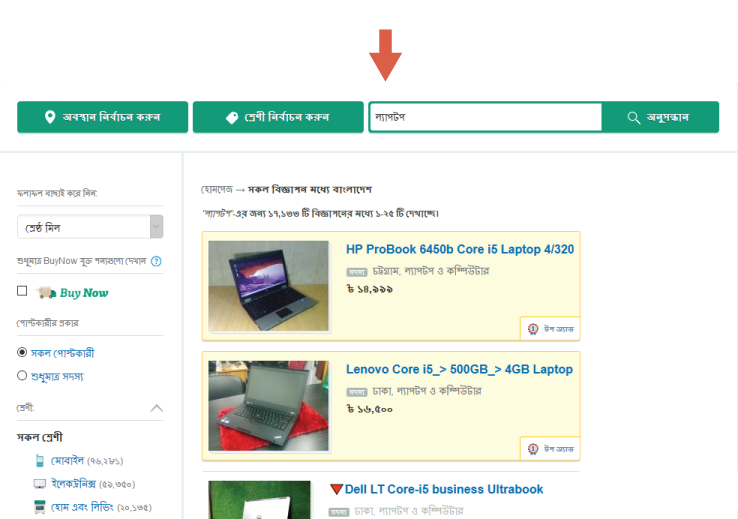
Task: Collapse the category section chevron
Action: [157, 408]
